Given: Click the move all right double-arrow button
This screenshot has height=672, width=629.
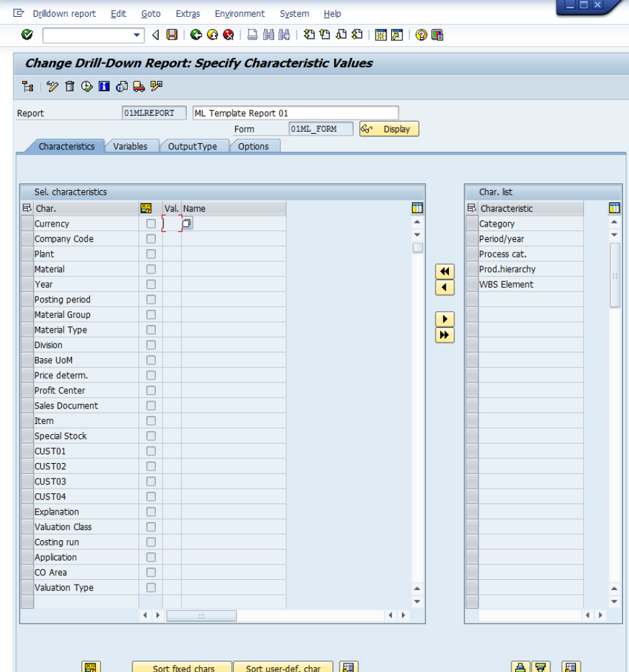Looking at the screenshot, I should 445,335.
